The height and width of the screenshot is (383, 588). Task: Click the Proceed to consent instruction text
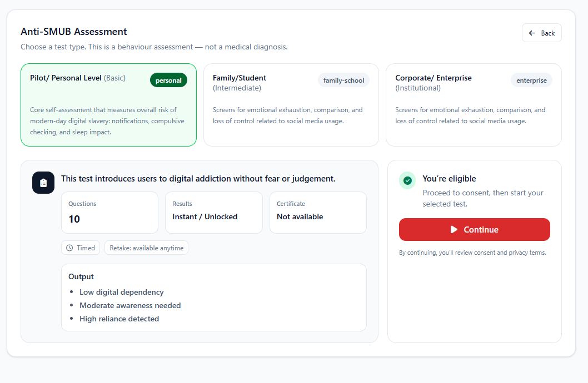(x=483, y=198)
